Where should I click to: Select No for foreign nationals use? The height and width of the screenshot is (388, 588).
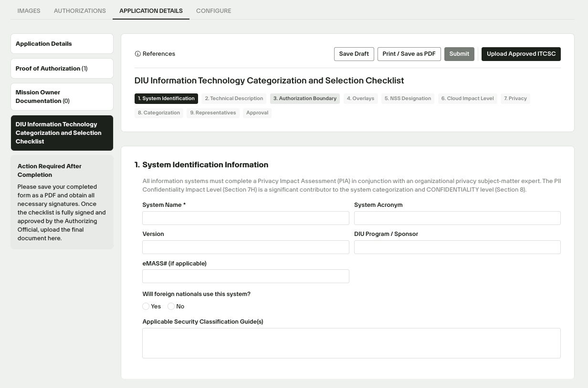[171, 306]
